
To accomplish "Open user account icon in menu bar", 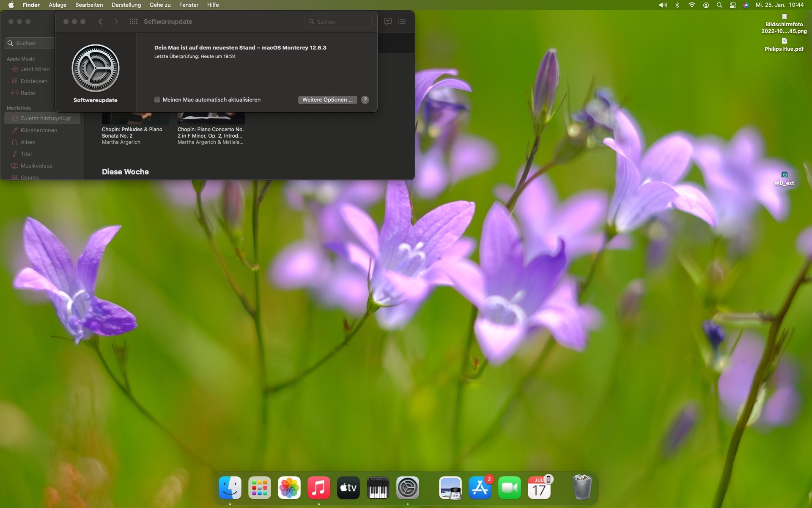I will coord(706,5).
